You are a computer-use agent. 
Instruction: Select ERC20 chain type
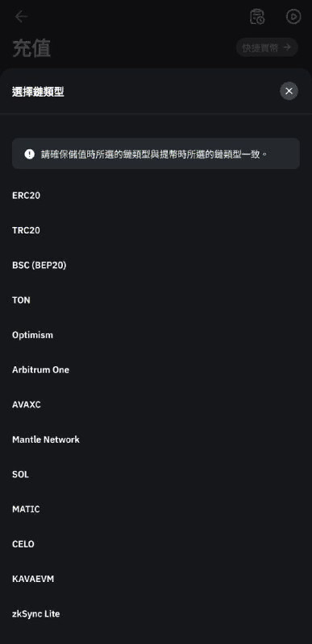[x=156, y=196]
